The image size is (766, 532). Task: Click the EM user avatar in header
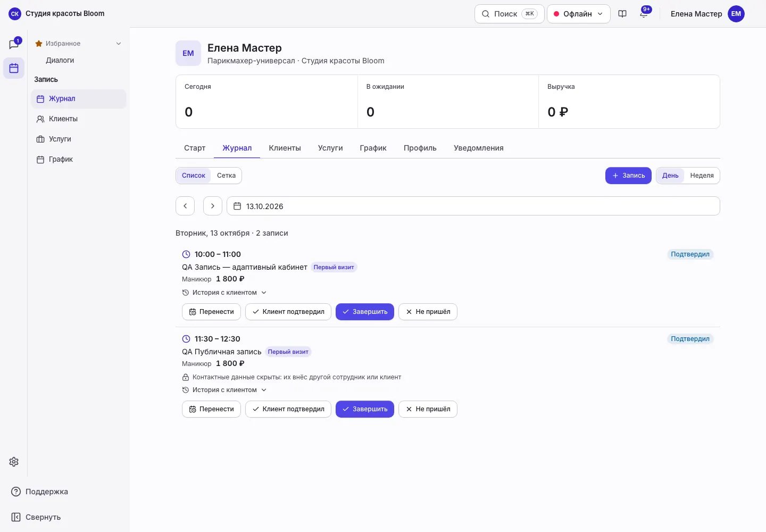736,14
